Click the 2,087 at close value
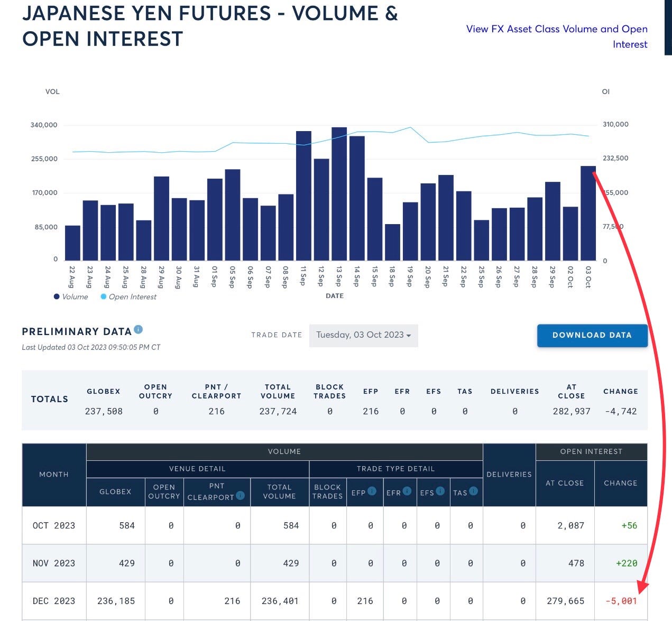This screenshot has height=621, width=672. click(x=571, y=525)
